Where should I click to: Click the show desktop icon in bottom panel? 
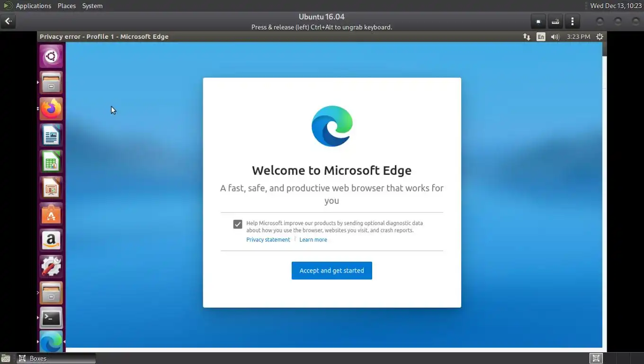tap(5, 358)
